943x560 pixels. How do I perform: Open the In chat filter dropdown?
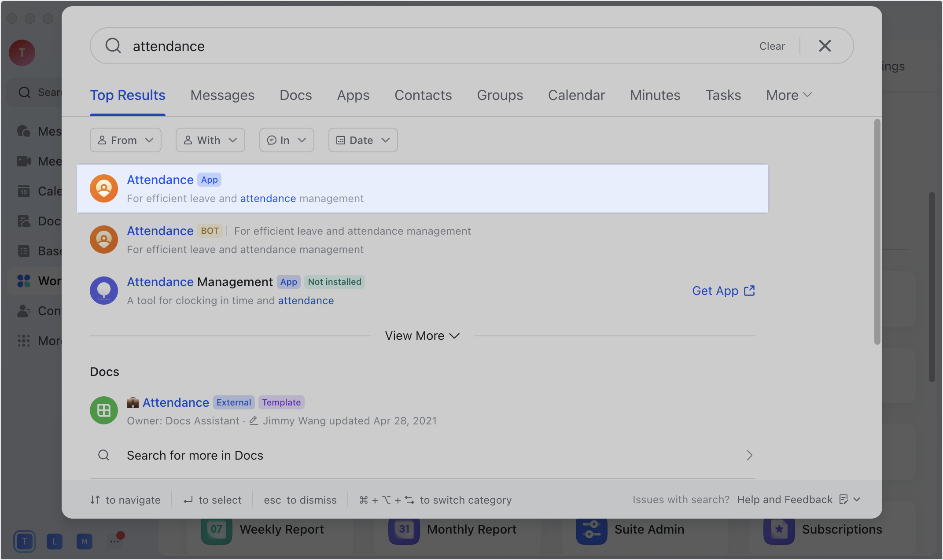(287, 140)
